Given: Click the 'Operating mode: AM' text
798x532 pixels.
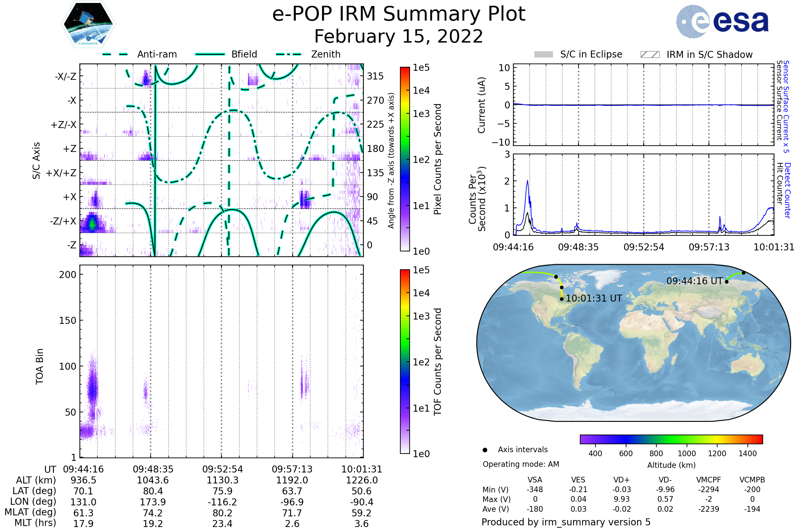Looking at the screenshot, I should (521, 464).
